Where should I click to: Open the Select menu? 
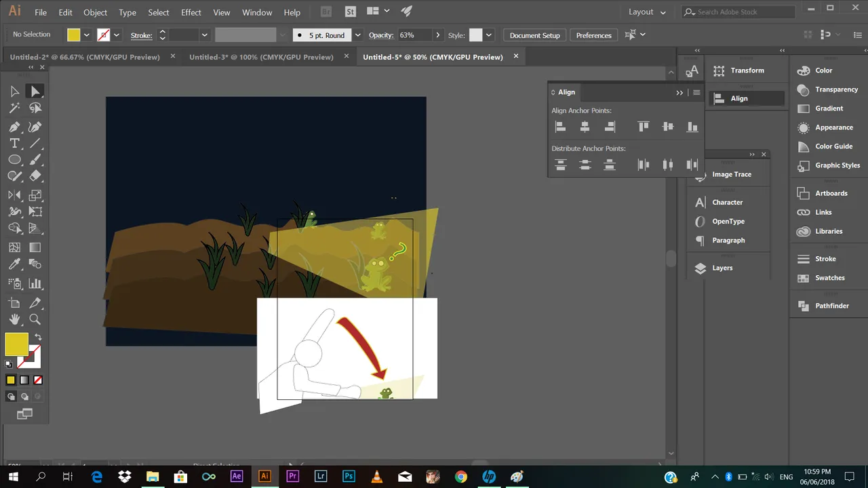pyautogui.click(x=159, y=12)
